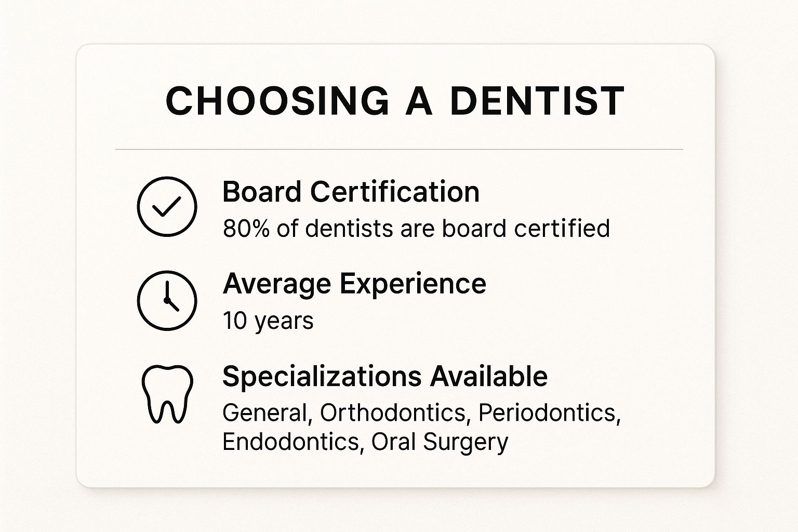Click the 80% figure in the description
The width and height of the screenshot is (798, 532).
click(x=246, y=229)
